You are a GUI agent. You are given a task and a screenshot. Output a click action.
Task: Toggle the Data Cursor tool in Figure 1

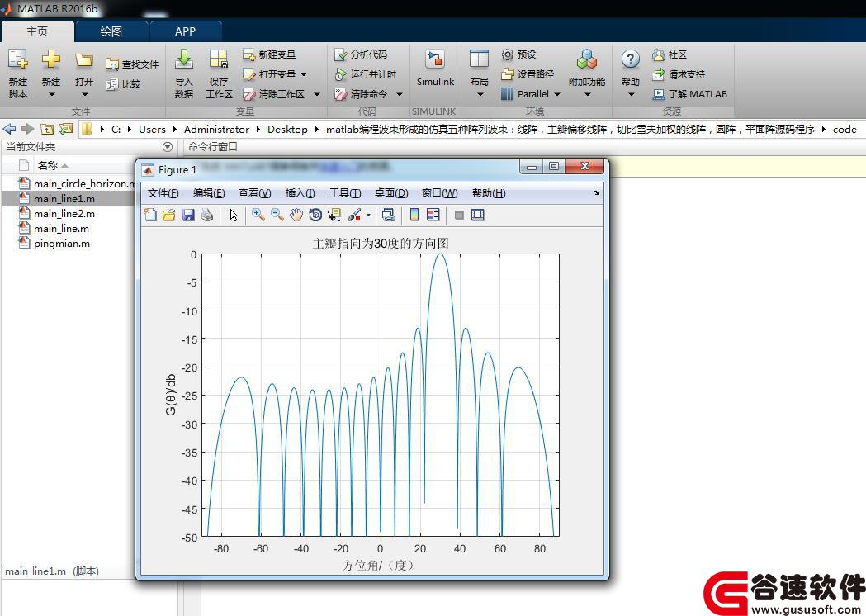click(334, 215)
